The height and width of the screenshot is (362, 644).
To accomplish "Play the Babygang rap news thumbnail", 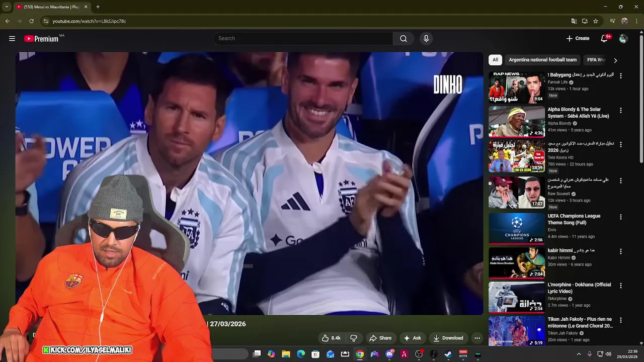I will point(516,87).
